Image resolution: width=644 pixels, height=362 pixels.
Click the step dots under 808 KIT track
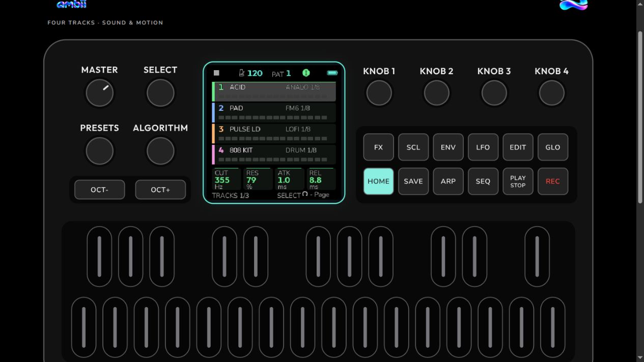pyautogui.click(x=272, y=160)
